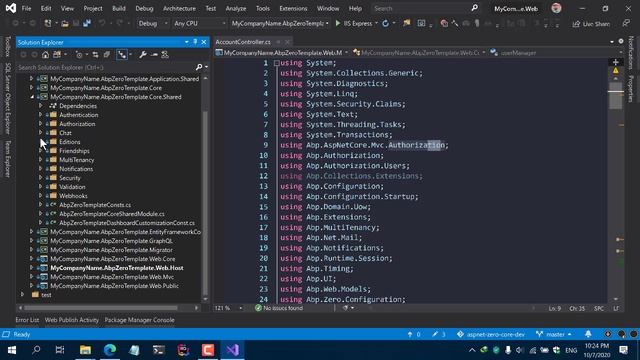The width and height of the screenshot is (640, 360).
Task: Open the Toolbox side tab
Action: pos(7,47)
